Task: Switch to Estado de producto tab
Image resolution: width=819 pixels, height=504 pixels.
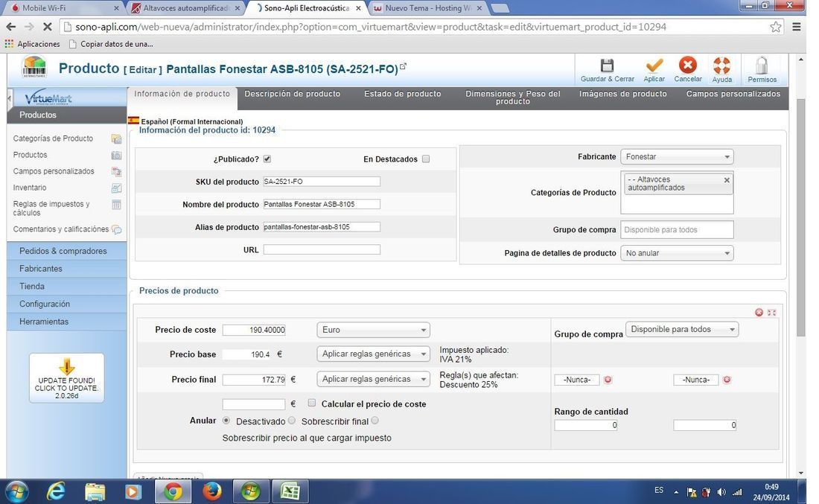Action: tap(403, 94)
